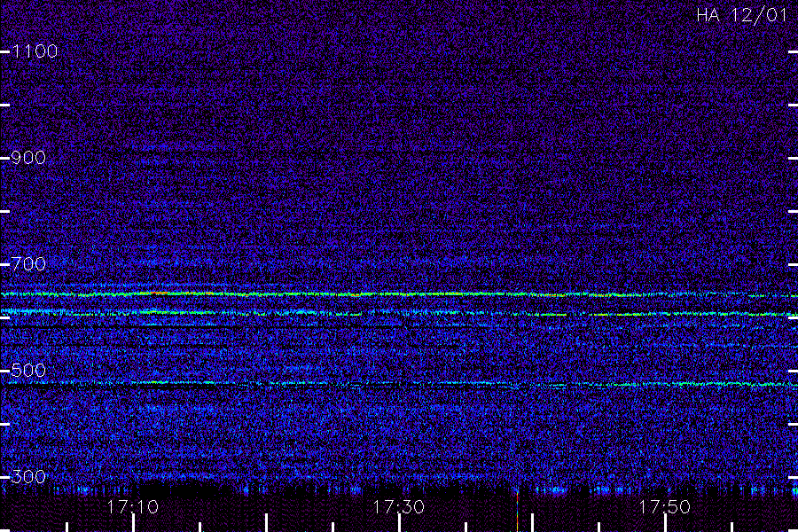This screenshot has height=532, width=798.
Task: Click the 700 frequency axis label
Action: (x=28, y=264)
